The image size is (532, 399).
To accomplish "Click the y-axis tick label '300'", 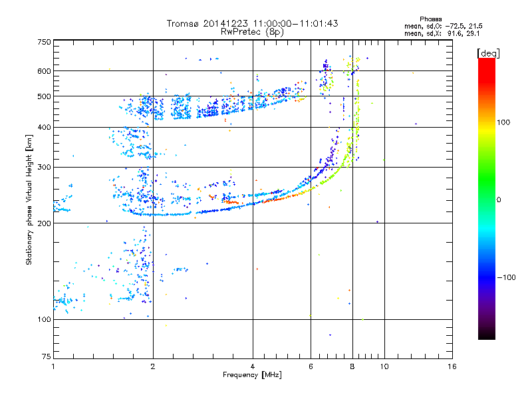I will (44, 168).
